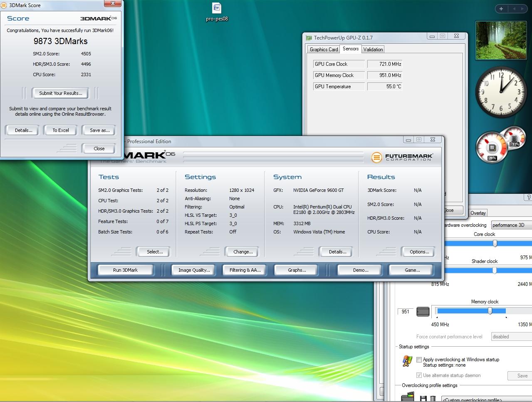This screenshot has height=402, width=532.
Task: Click Change button under Settings
Action: click(243, 252)
